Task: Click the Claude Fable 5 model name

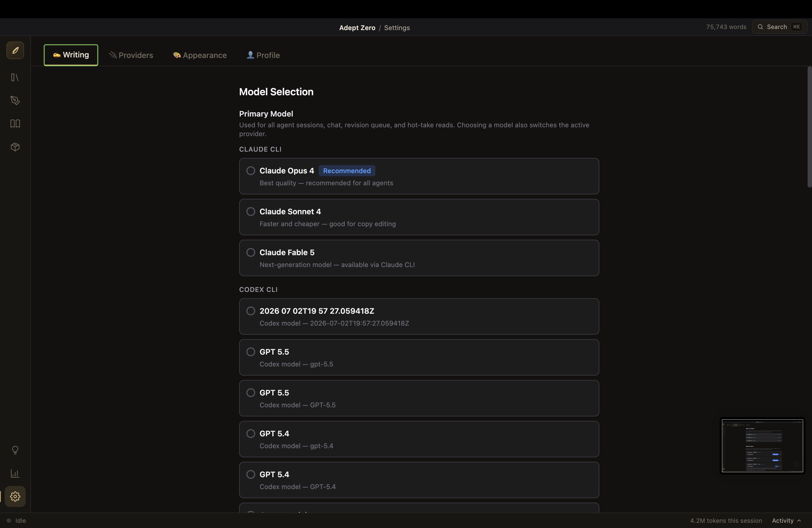Action: click(287, 252)
